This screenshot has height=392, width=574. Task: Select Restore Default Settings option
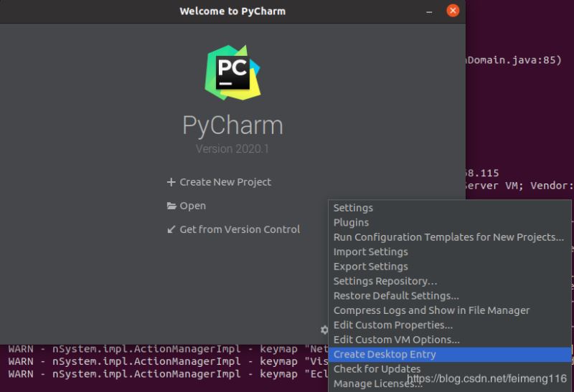(x=396, y=296)
